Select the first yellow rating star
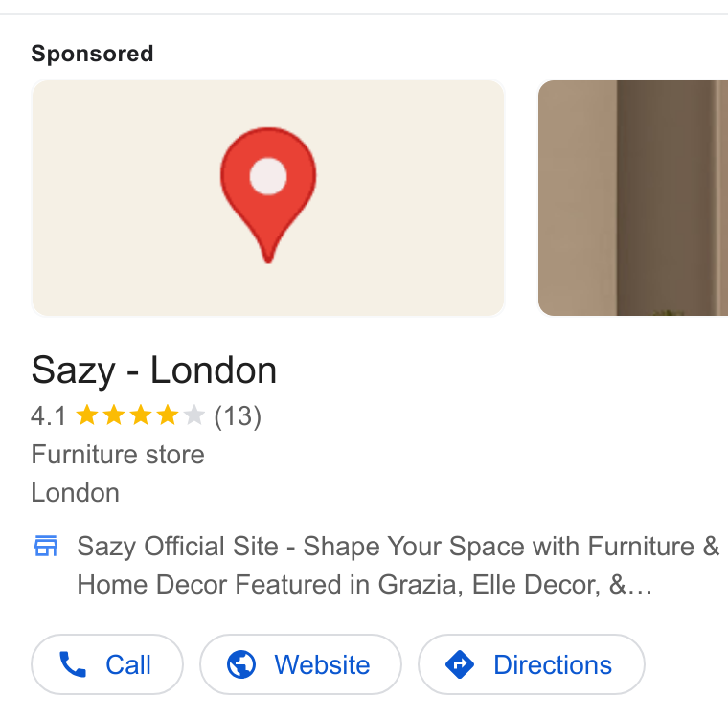This screenshot has width=728, height=718. pos(87,415)
